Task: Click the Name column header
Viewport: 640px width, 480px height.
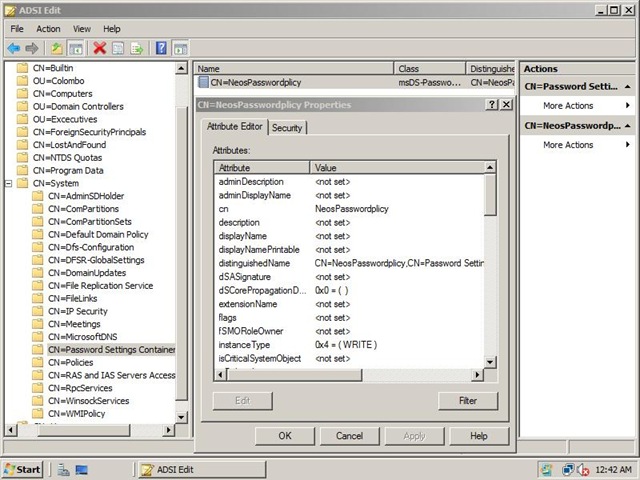Action: pyautogui.click(x=293, y=69)
